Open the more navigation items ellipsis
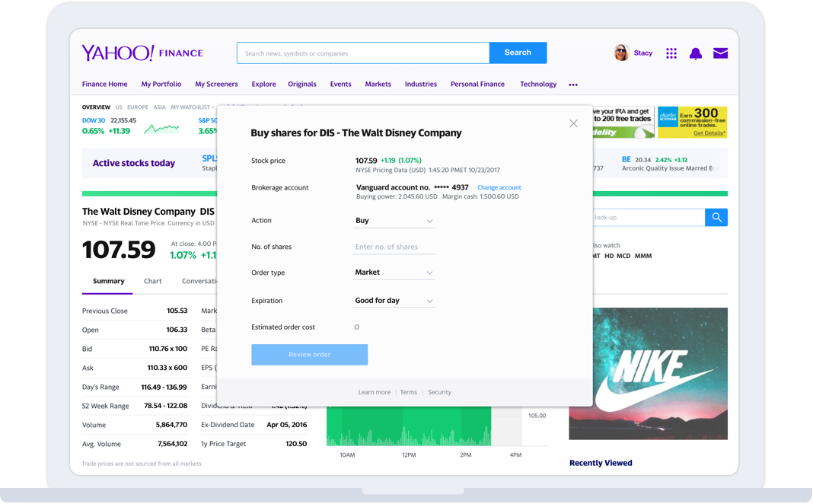This screenshot has width=813, height=504. 573,85
